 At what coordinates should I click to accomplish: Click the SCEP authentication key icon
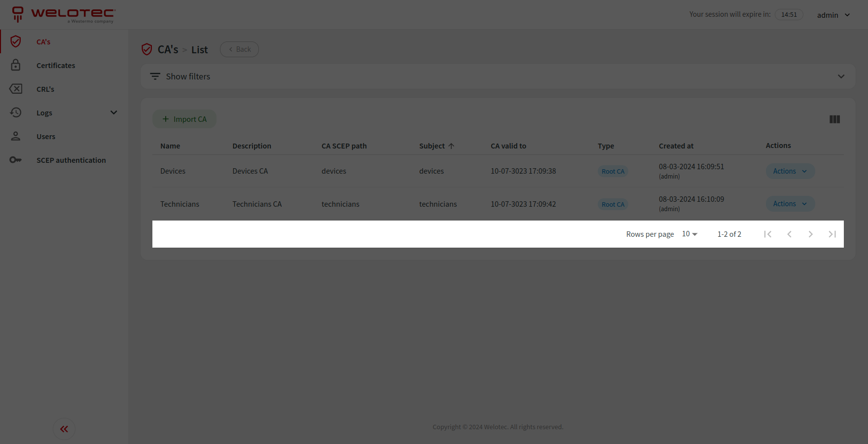pos(16,160)
